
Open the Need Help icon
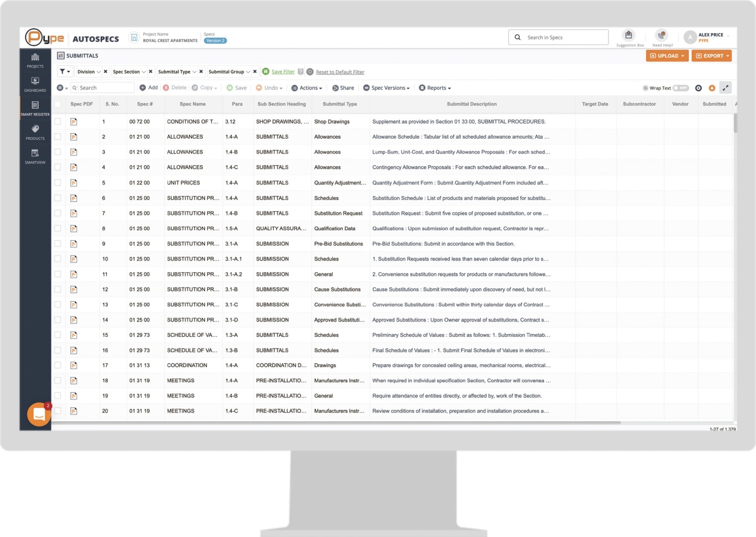click(x=661, y=35)
